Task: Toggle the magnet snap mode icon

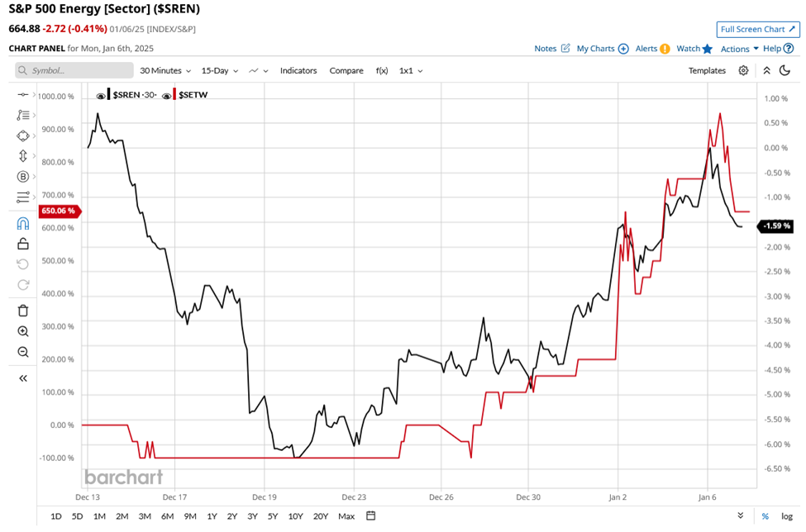Action: 23,223
